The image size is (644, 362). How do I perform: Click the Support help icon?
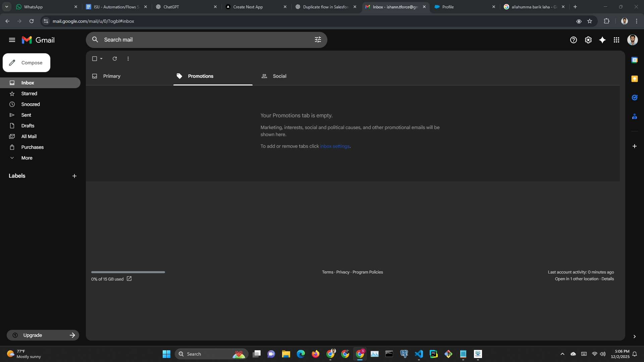pos(573,40)
